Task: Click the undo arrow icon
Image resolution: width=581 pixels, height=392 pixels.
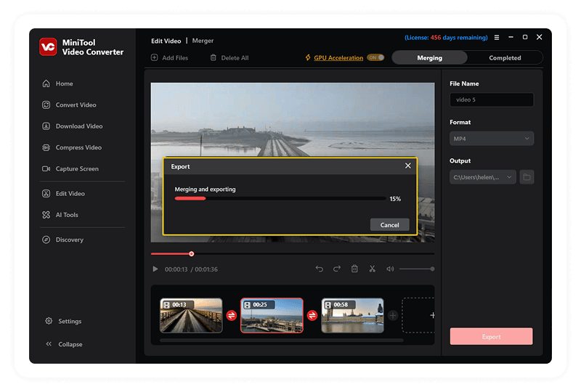Action: [319, 269]
